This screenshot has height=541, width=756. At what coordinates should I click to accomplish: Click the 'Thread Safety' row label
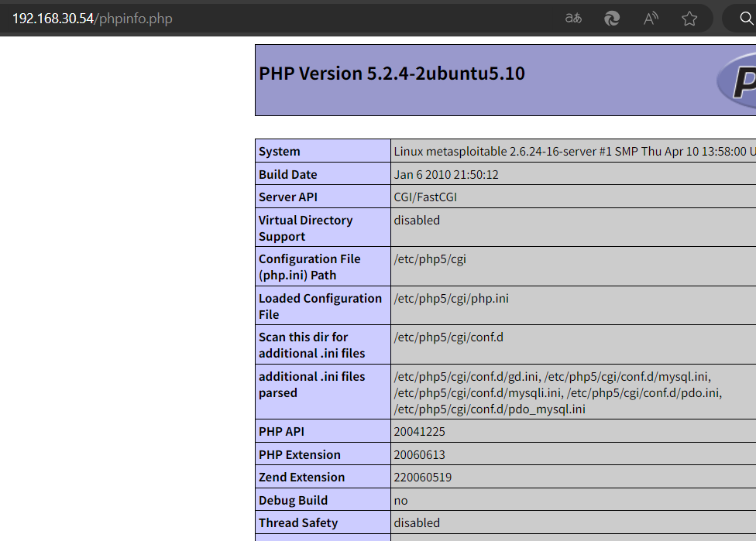298,522
